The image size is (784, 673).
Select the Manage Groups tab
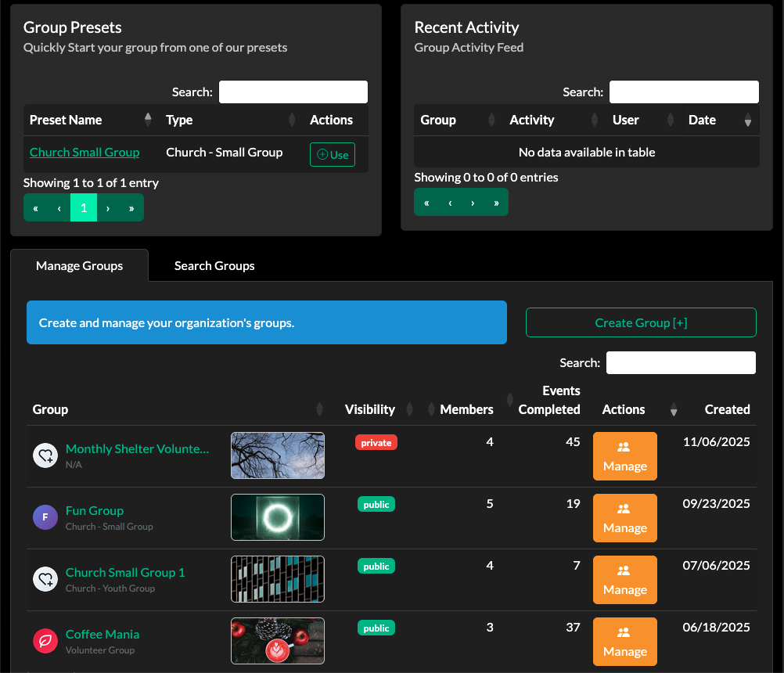[x=79, y=266]
